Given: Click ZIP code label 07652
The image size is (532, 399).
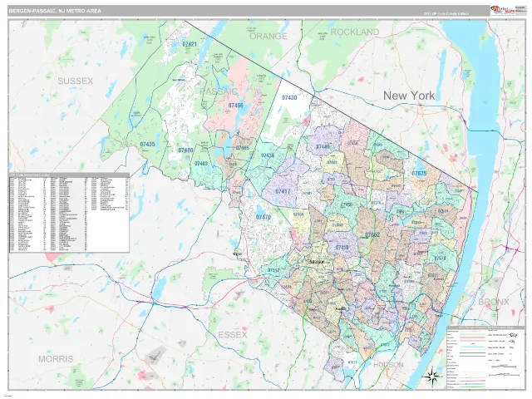Looking at the screenshot, I should point(372,234).
